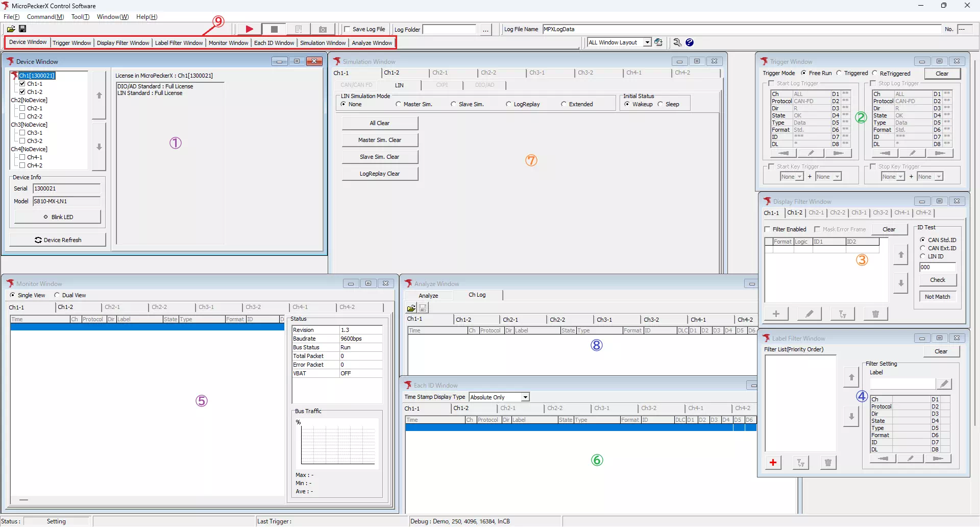This screenshot has height=527, width=980.
Task: Click the blue Help question mark icon
Action: click(x=690, y=42)
